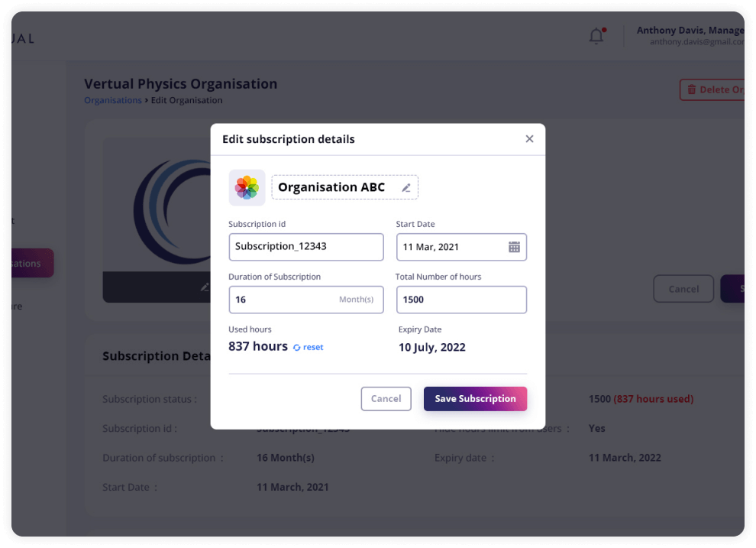Open the Organisations breadcrumb link

pyautogui.click(x=113, y=100)
